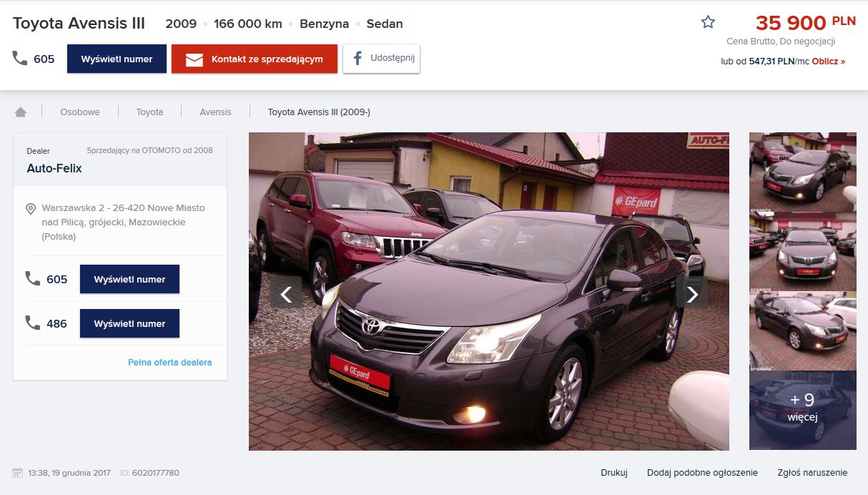Open the +9 więcej photos thumbnail
The height and width of the screenshot is (495, 868).
click(803, 411)
